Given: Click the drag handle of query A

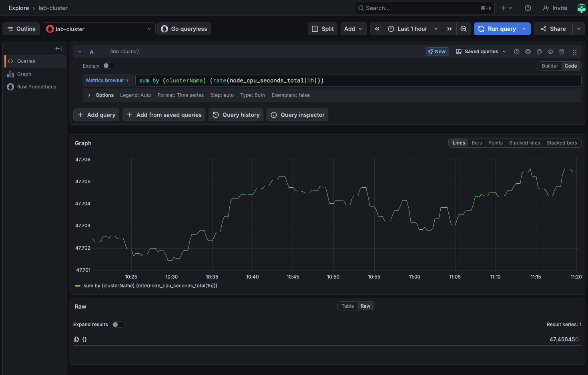Looking at the screenshot, I should click(x=575, y=52).
